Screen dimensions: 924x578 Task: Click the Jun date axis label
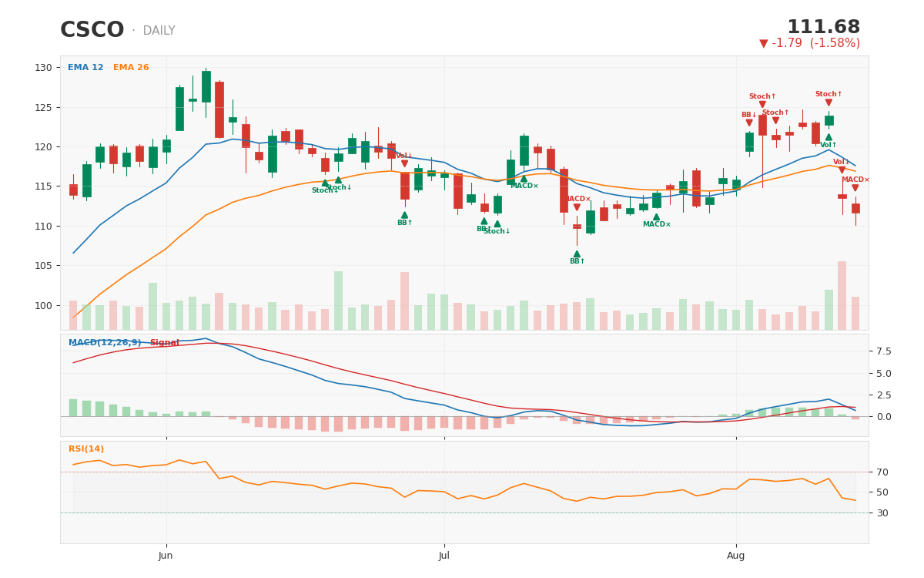[x=166, y=556]
